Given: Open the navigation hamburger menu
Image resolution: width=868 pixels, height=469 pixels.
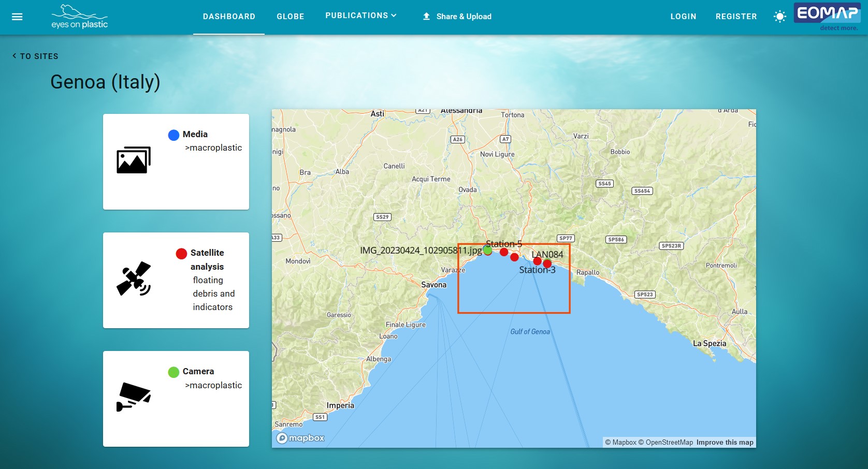Looking at the screenshot, I should click(17, 17).
